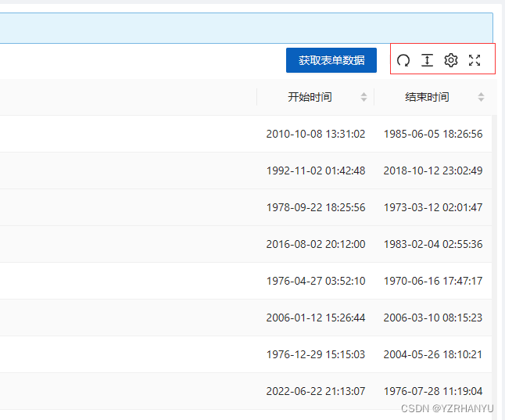Screen dimensions: 505x420
Task: Select the cell 1976-07-28 11:19:04
Action: [x=433, y=391]
